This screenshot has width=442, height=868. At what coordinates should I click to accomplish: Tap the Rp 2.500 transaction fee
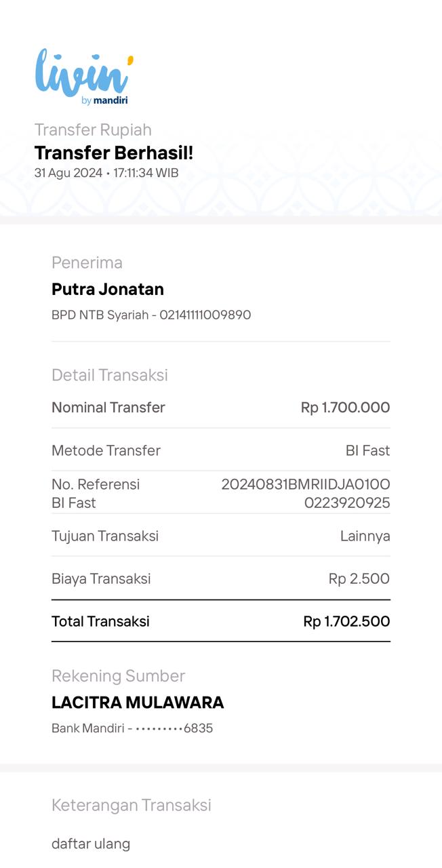click(359, 578)
